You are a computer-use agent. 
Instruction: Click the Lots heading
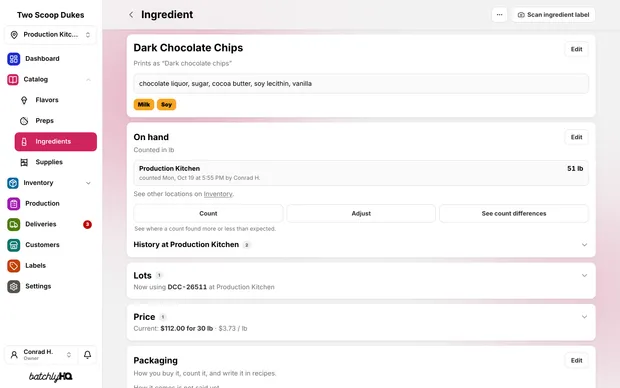coord(142,276)
